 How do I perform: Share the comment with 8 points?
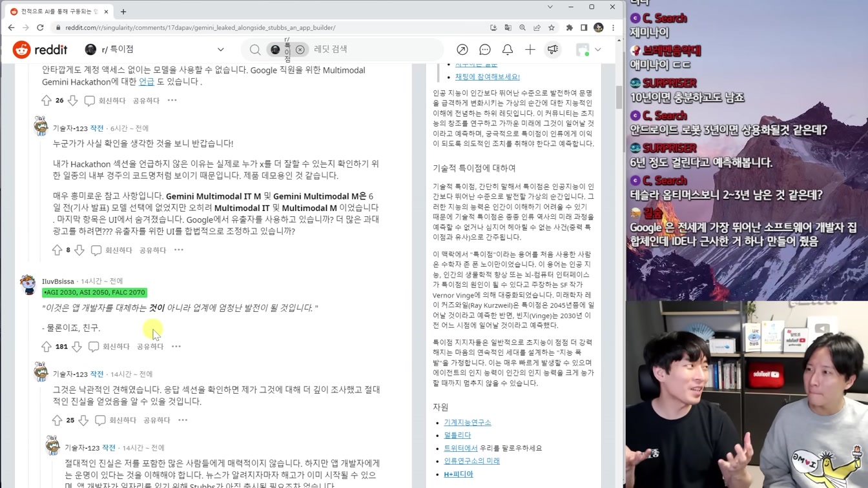pos(152,250)
